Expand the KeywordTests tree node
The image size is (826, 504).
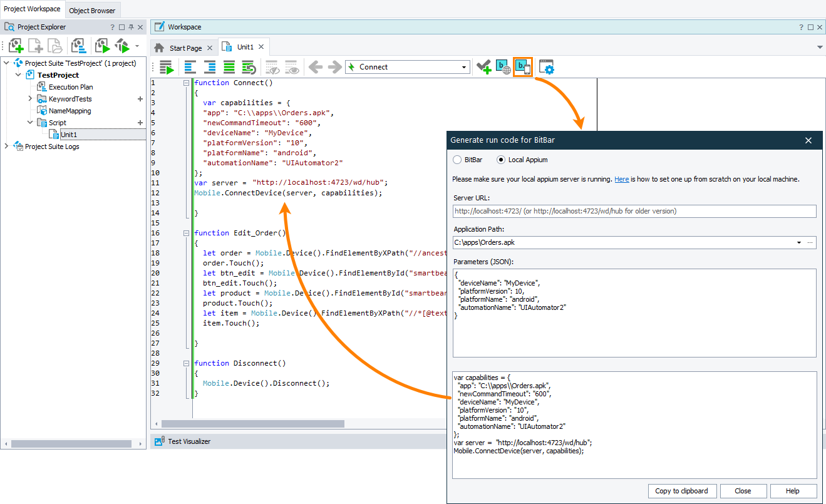(30, 99)
